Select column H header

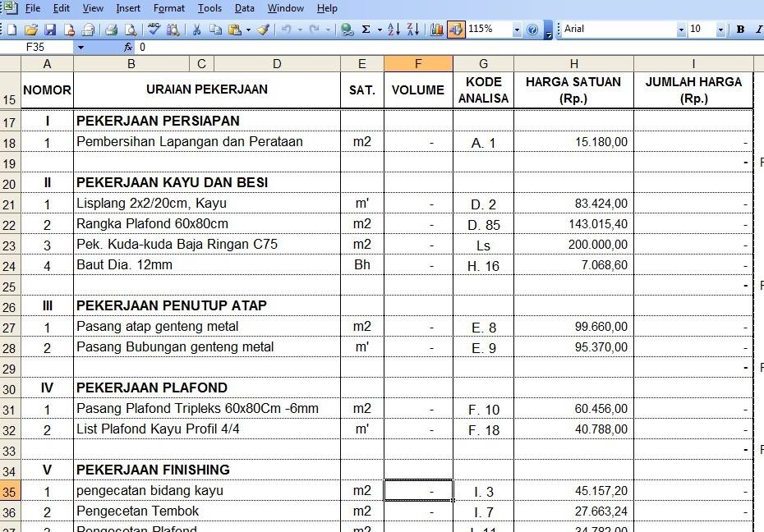coord(574,64)
